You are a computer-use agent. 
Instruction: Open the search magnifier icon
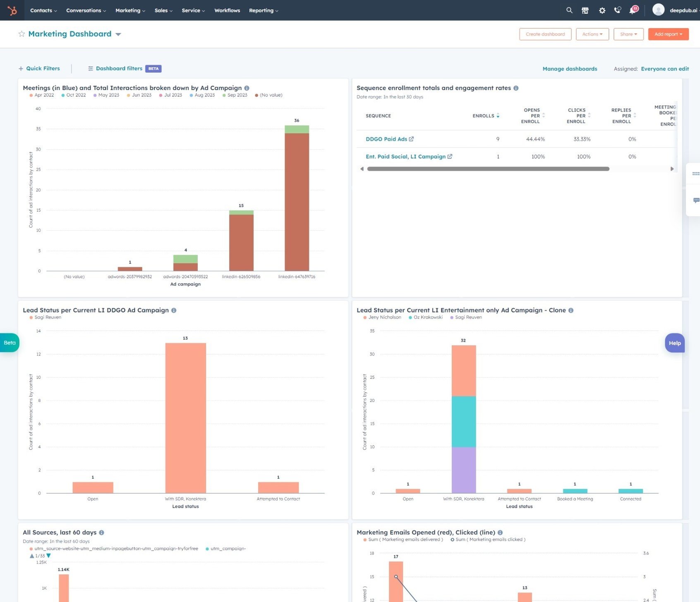pyautogui.click(x=569, y=10)
